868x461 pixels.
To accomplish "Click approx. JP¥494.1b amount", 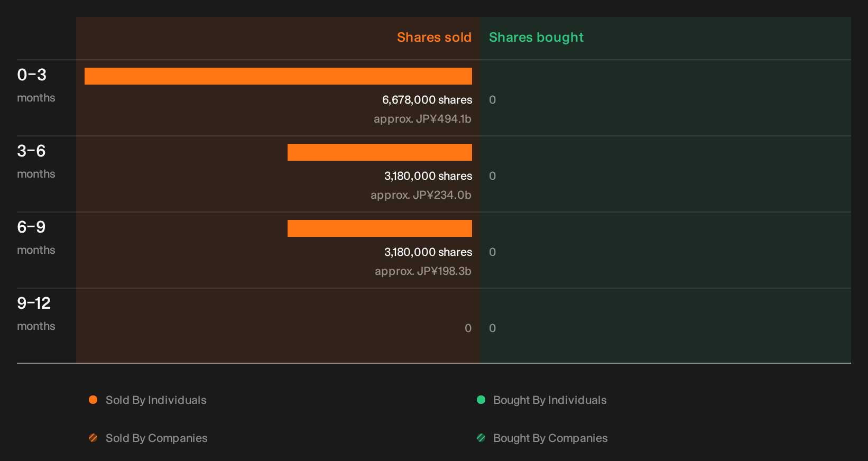I will coord(422,119).
